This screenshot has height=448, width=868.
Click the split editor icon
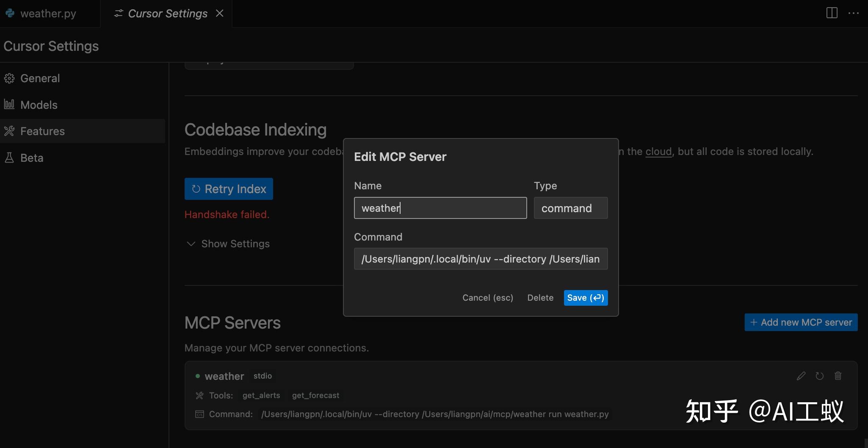click(832, 13)
